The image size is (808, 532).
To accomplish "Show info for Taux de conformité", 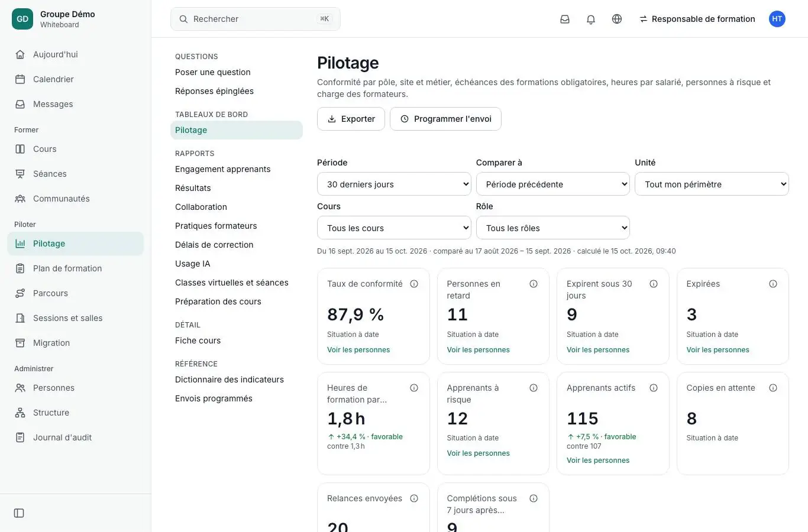I will pos(414,284).
